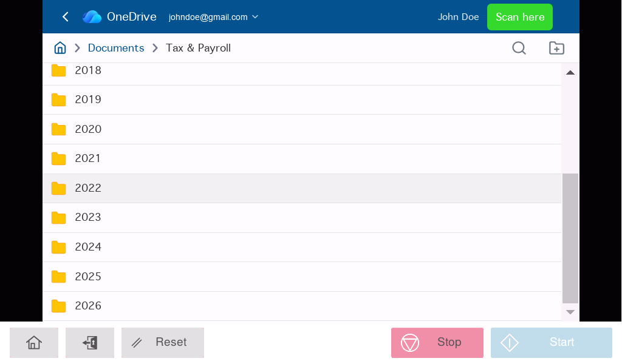622x364 pixels.
Task: Tap the pink Stop button
Action: (x=437, y=343)
